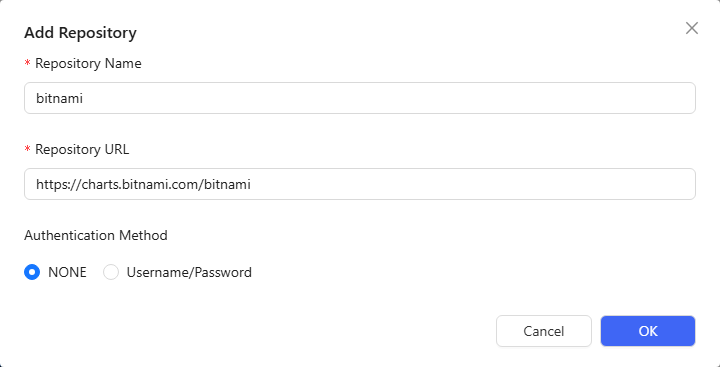Click the Repository URL label

pyautogui.click(x=82, y=149)
